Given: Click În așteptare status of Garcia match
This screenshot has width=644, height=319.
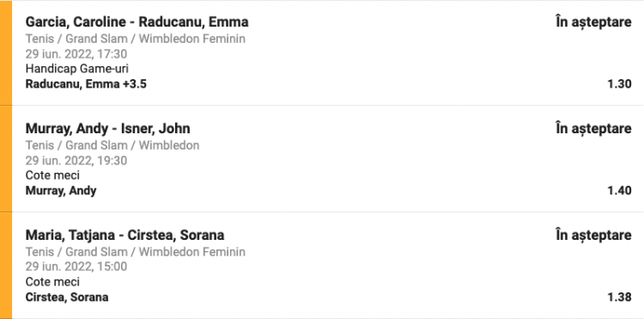Looking at the screenshot, I should click(593, 21).
